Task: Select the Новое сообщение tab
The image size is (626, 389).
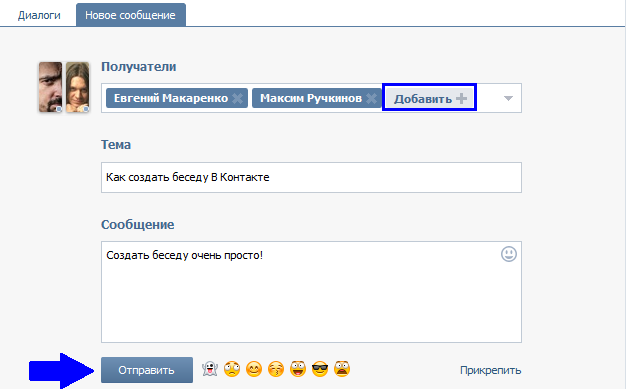Action: click(131, 15)
